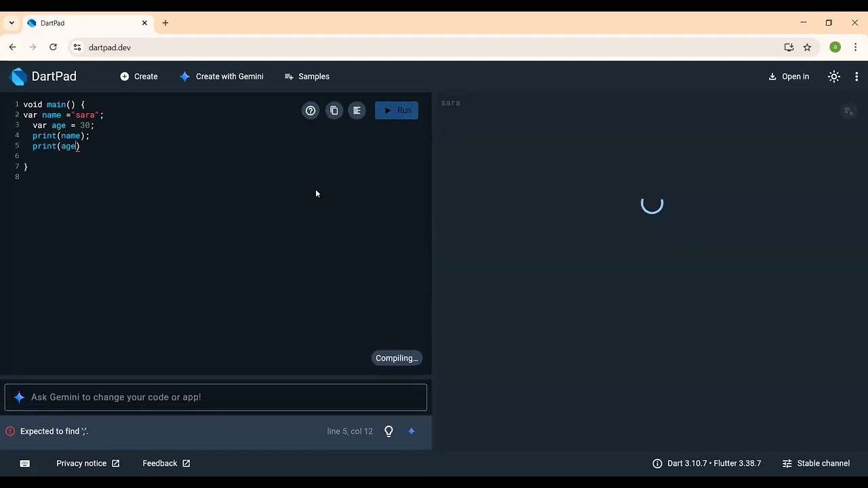
Task: Click the Compiling… status chip
Action: 397,358
